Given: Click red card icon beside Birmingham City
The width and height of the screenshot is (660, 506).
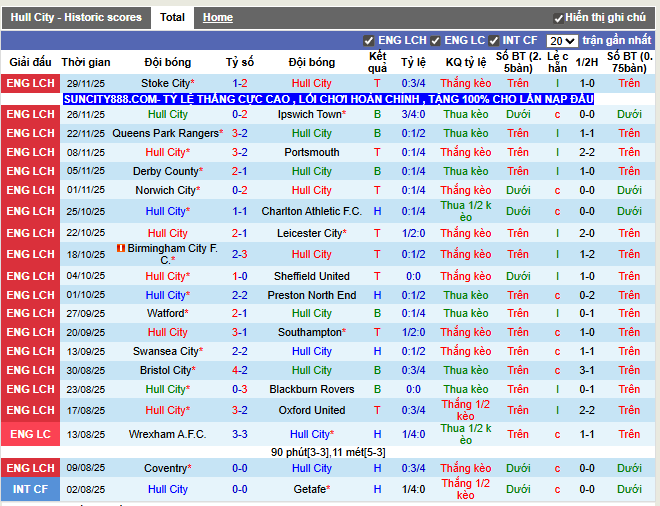Looking at the screenshot, I should 120,248.
